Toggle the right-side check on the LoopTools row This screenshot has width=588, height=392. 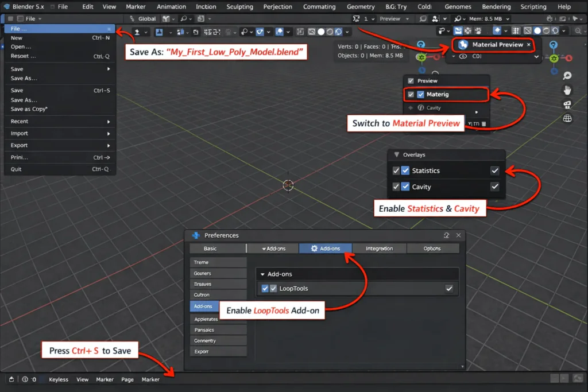click(x=449, y=289)
